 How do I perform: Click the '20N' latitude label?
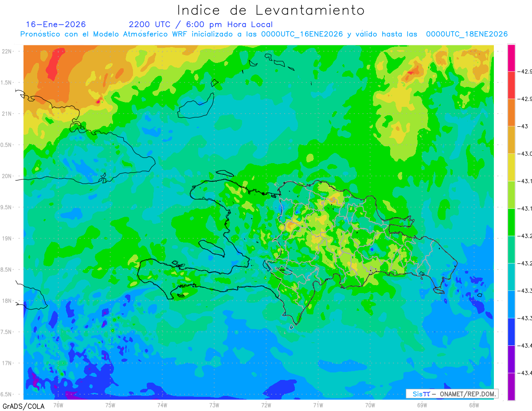[7, 176]
